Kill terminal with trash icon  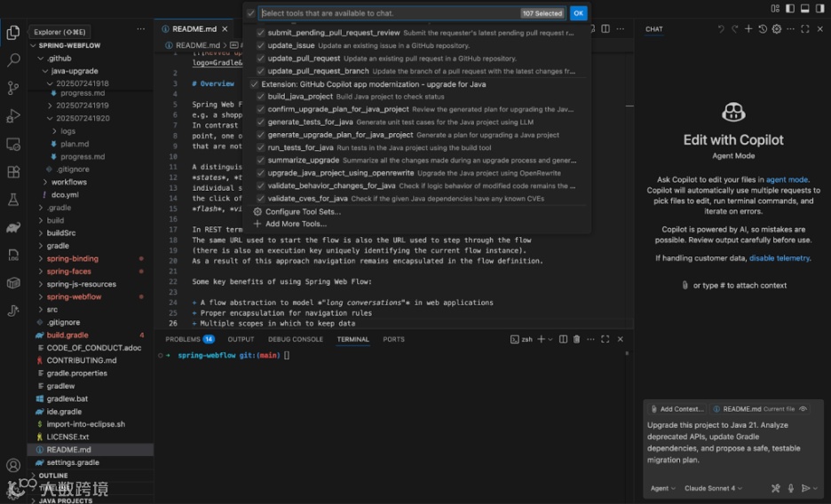point(576,339)
